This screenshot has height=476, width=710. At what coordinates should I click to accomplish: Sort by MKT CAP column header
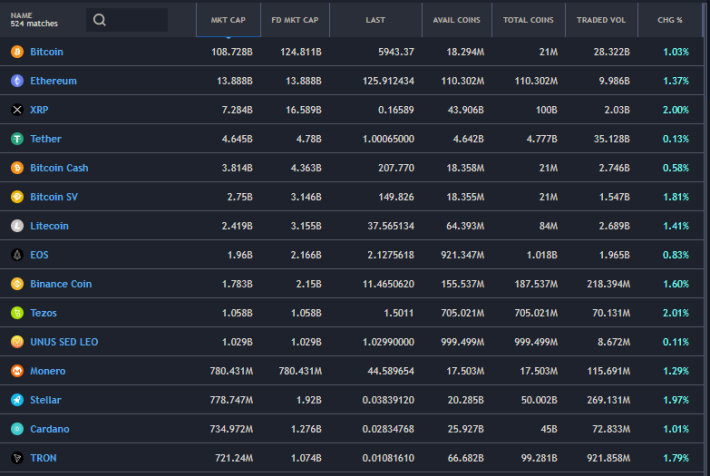228,20
